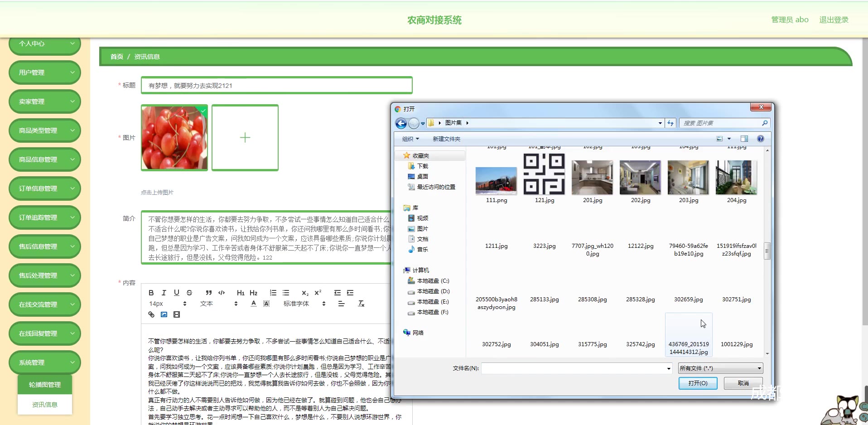
Task: Clear text formatting in the editor
Action: 361,304
